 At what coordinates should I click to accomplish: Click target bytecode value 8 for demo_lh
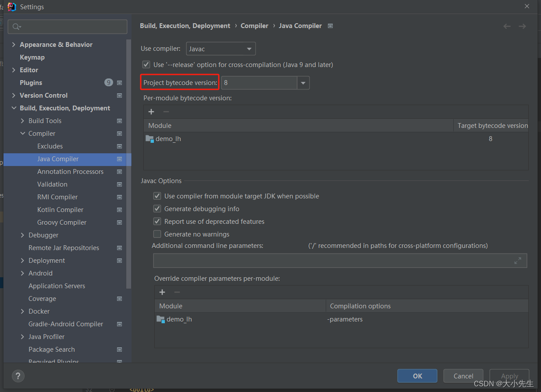coord(491,139)
